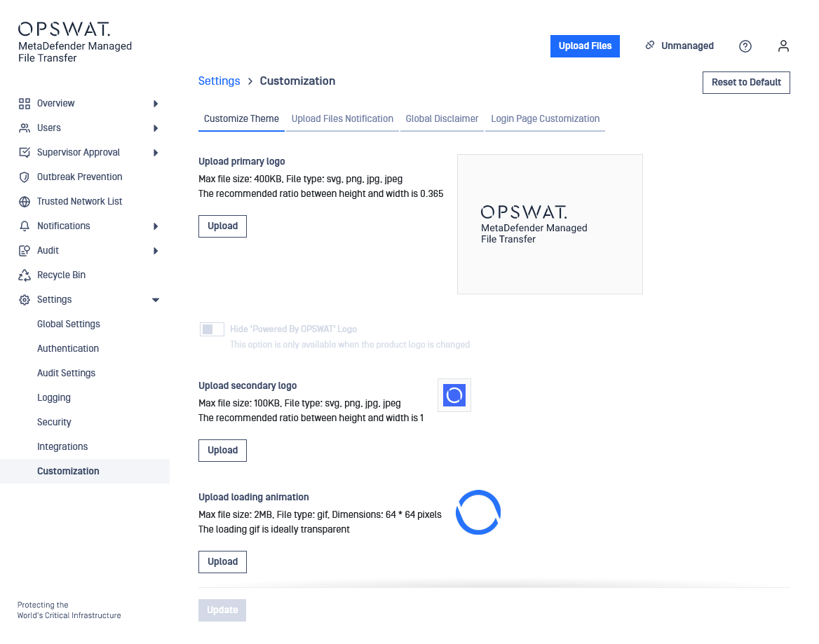This screenshot has width=819, height=644.
Task: Click the loading animation preview spinner
Action: pos(478,512)
